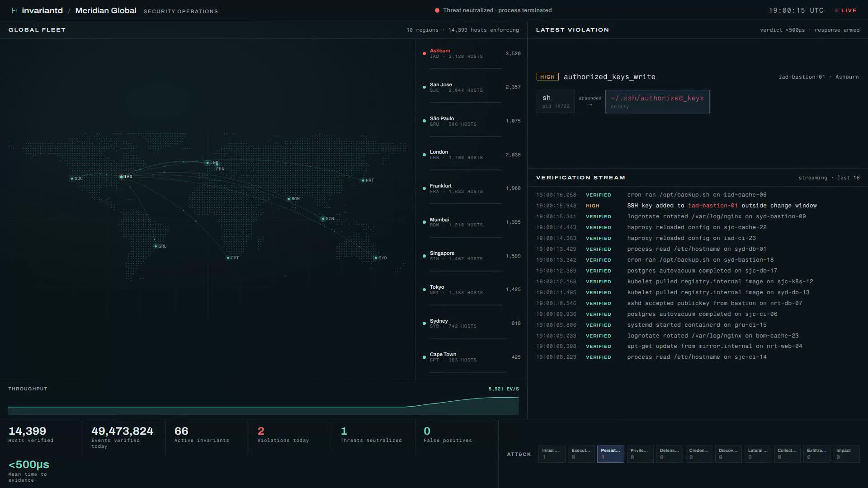Click the SJC map marker
868x488 pixels.
[x=72, y=178]
